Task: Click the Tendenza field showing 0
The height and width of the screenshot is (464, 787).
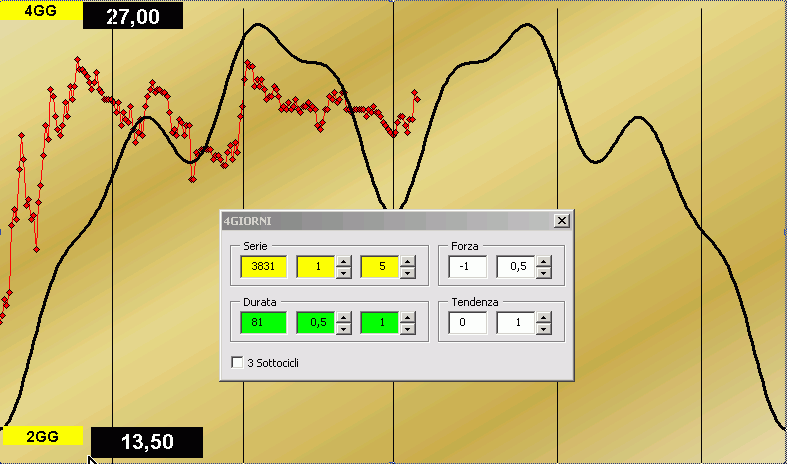Action: (467, 322)
